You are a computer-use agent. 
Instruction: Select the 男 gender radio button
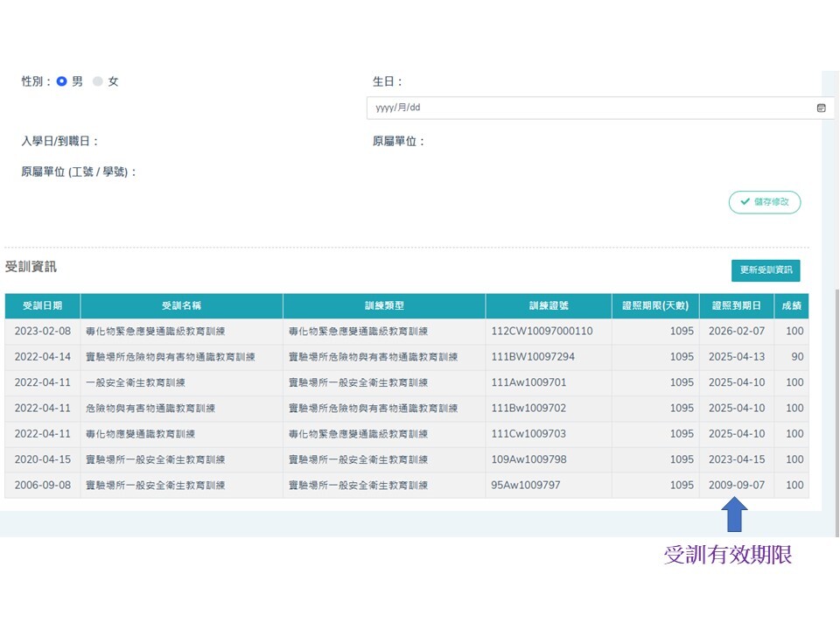tap(62, 81)
